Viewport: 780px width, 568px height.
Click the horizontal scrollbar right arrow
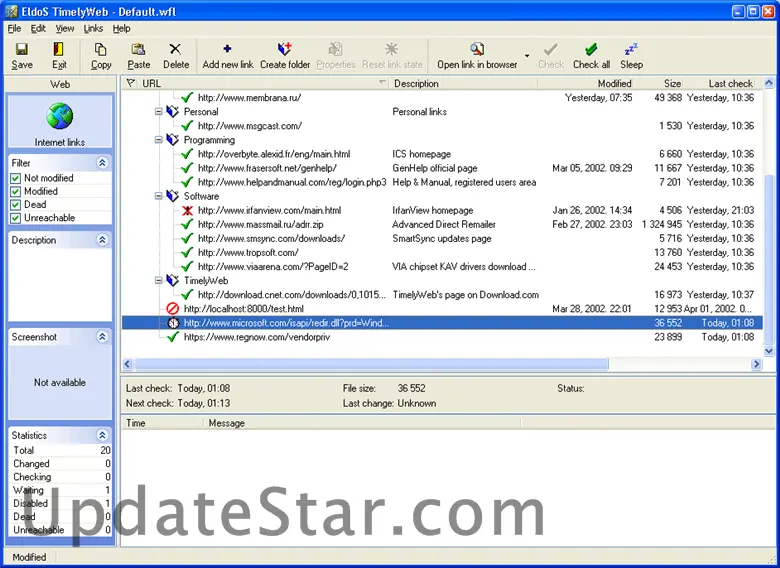(x=756, y=364)
